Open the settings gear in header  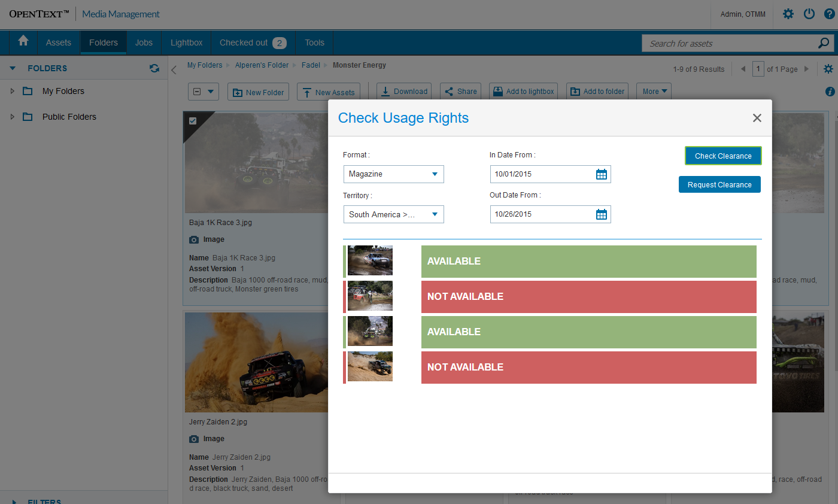point(788,14)
